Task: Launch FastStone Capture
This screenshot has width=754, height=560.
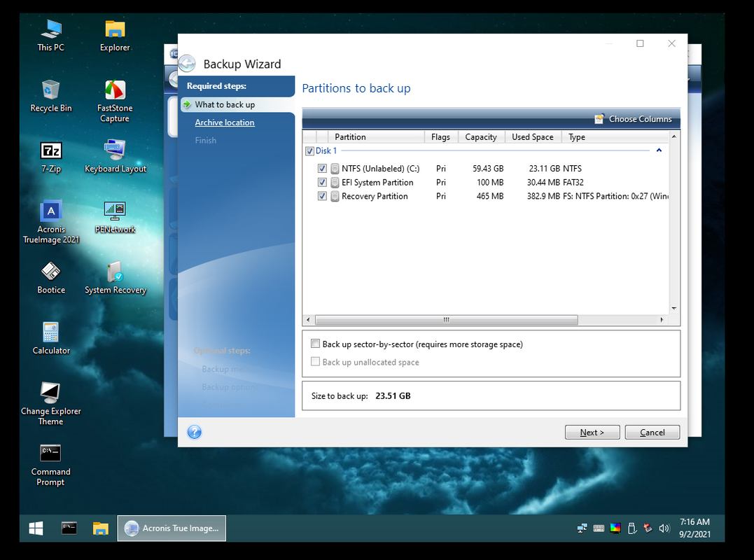Action: point(115,101)
